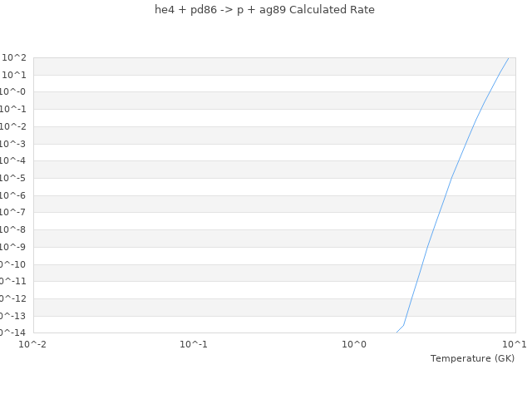Viewport: 532px width, 399px height.
Task: Click the 10^-0 y-axis tick label
Action: 14,92
